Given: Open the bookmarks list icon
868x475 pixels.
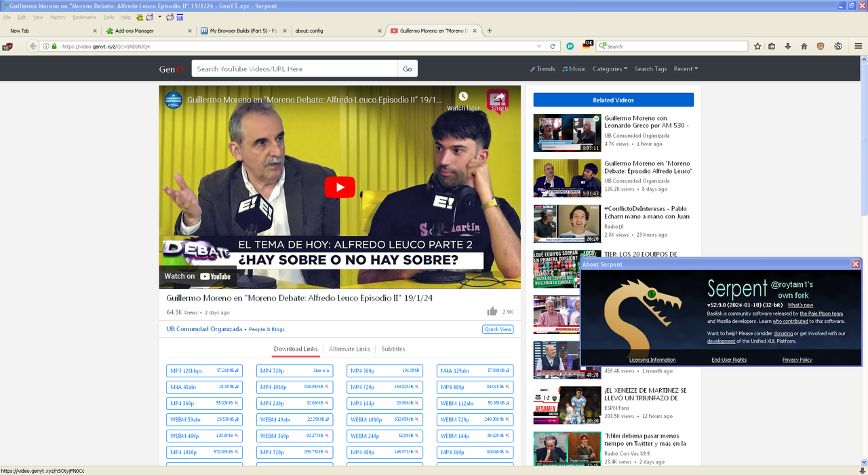Looking at the screenshot, I should click(772, 46).
